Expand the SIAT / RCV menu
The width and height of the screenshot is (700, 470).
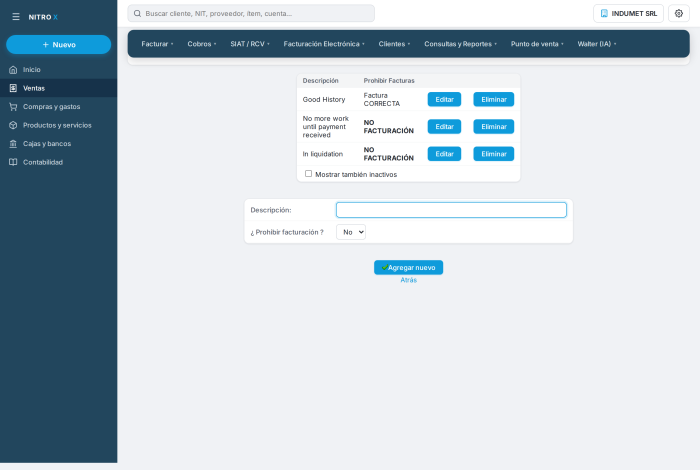click(x=250, y=44)
